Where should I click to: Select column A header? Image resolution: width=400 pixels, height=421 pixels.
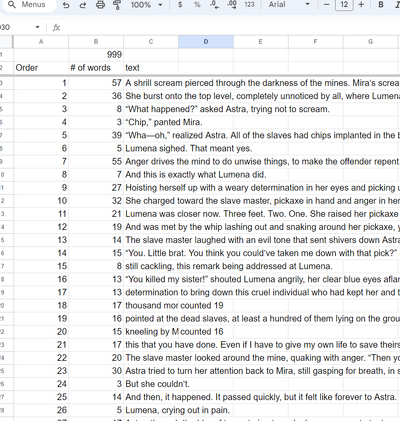(x=41, y=42)
